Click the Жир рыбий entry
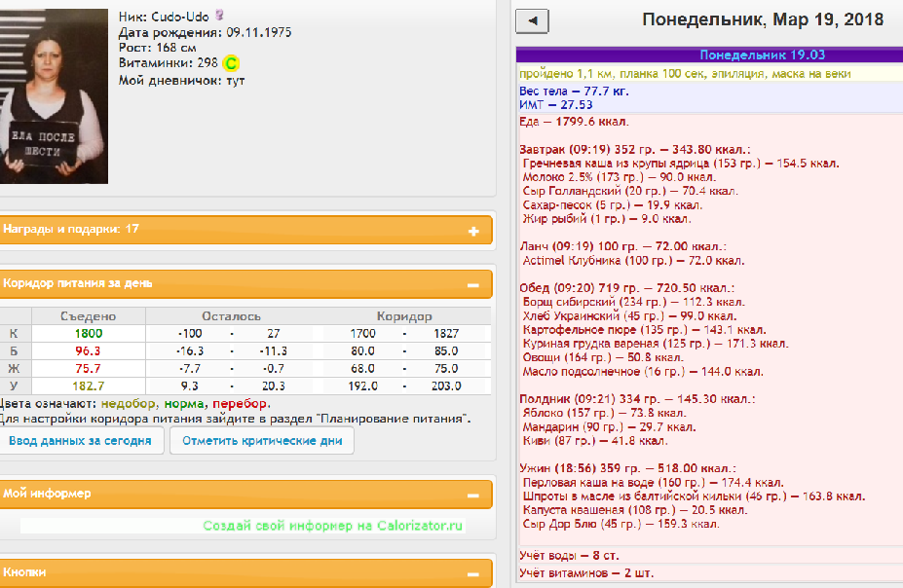Image resolution: width=903 pixels, height=588 pixels. tap(607, 219)
